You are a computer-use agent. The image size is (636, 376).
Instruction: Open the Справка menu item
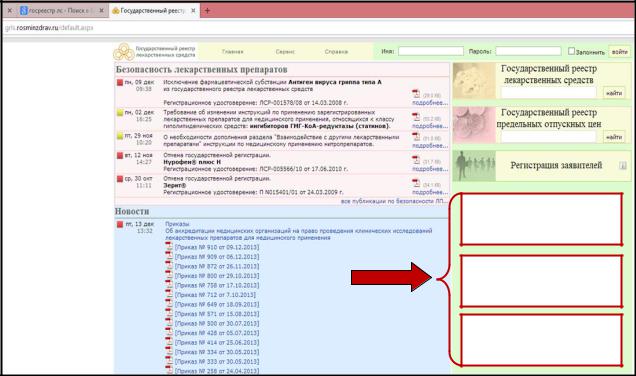point(336,52)
